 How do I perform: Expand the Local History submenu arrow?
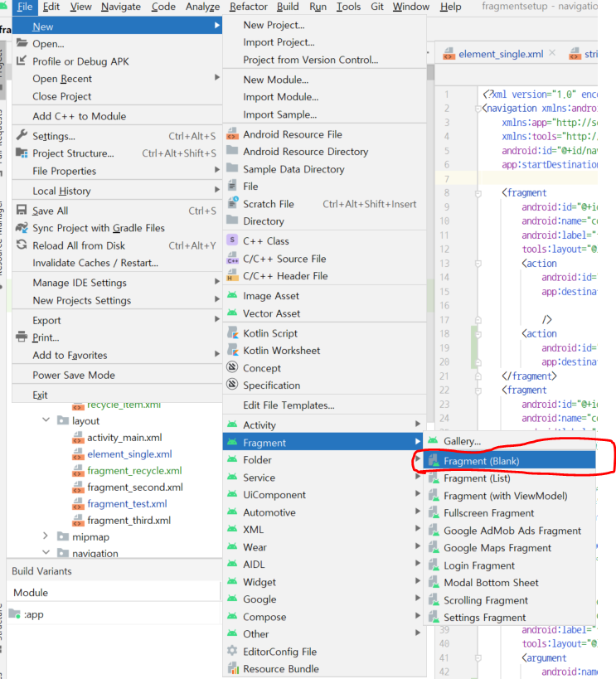pos(217,190)
